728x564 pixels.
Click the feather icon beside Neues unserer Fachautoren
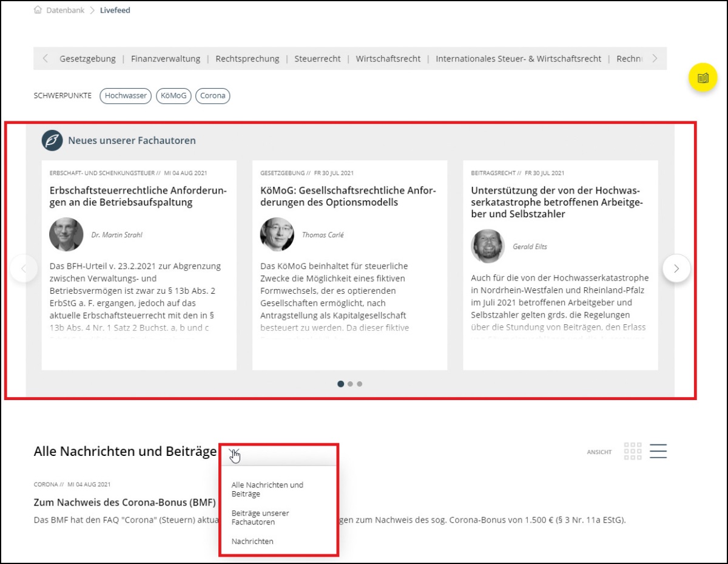click(x=52, y=140)
